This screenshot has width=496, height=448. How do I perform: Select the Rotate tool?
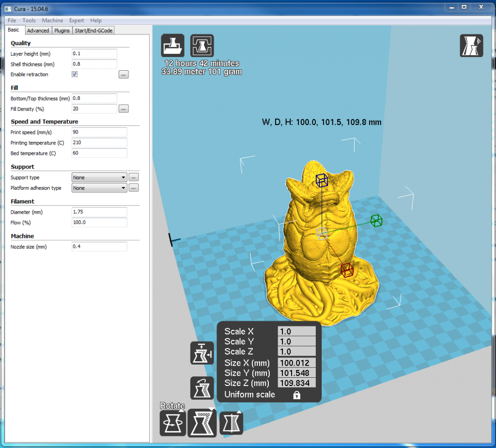click(173, 423)
